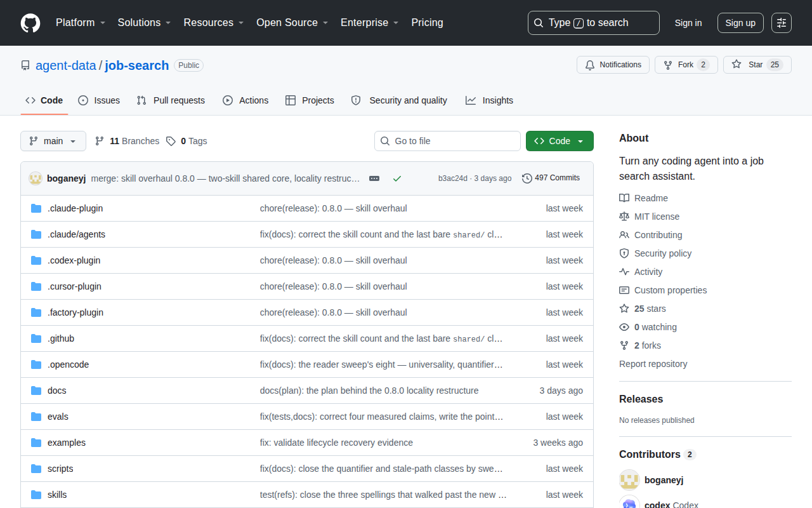The image size is (812, 508).
Task: Switch to the Code tab
Action: click(x=44, y=100)
